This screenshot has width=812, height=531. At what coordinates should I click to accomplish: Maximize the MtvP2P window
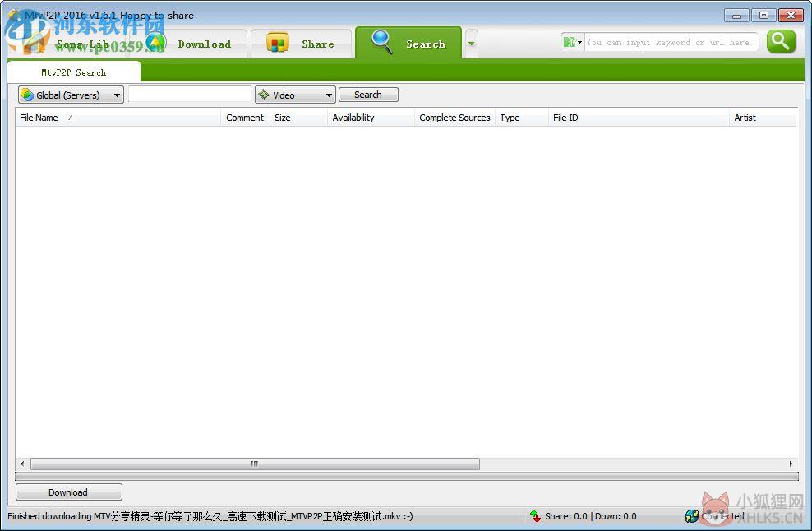pos(764,15)
